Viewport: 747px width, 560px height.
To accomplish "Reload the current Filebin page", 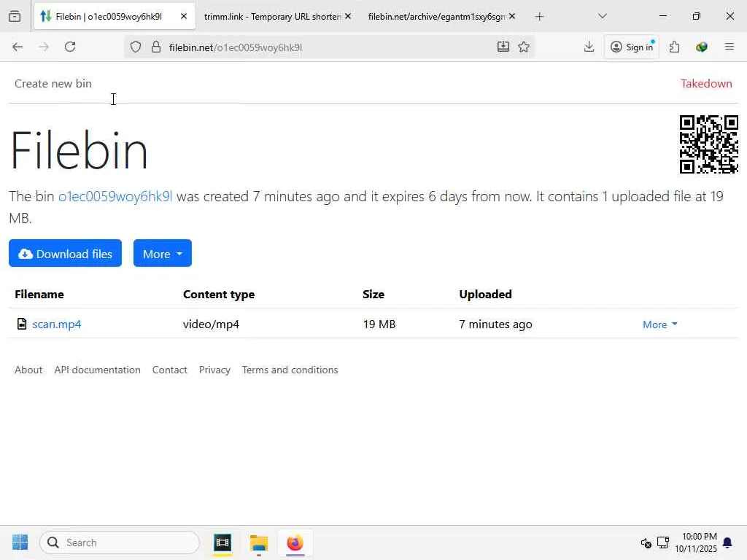I will (70, 47).
